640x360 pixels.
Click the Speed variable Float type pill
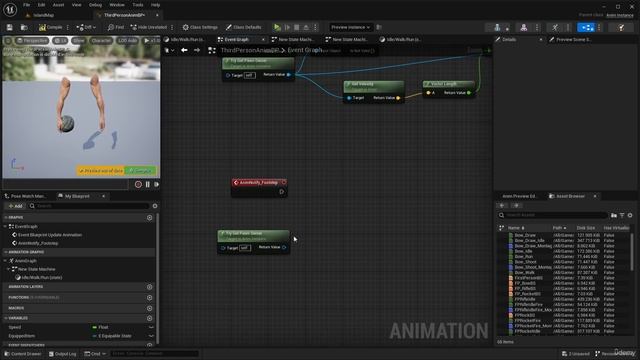coord(100,327)
